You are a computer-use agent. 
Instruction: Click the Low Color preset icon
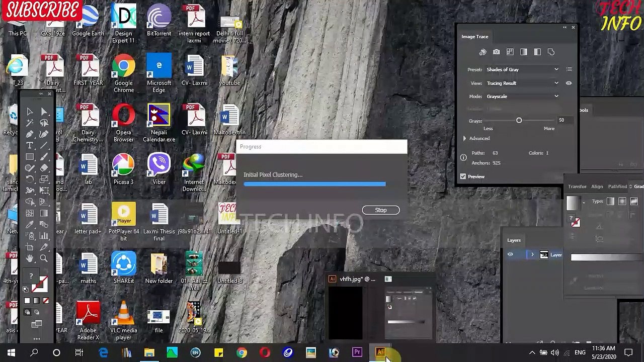click(510, 52)
